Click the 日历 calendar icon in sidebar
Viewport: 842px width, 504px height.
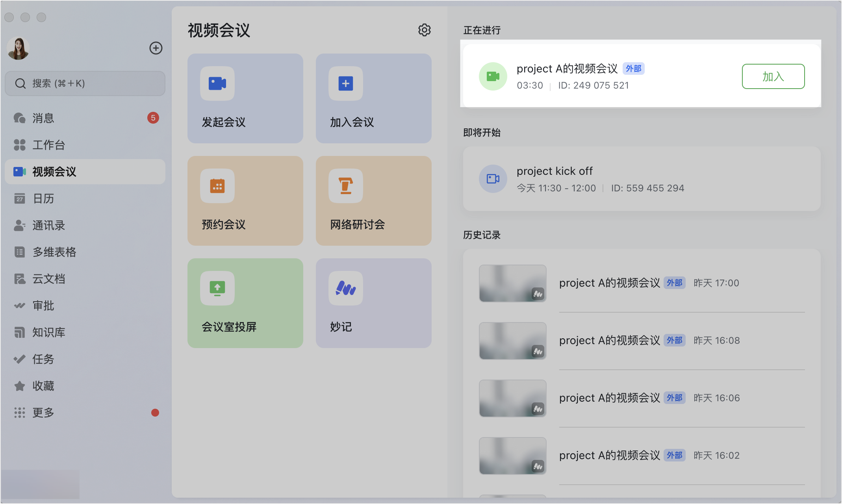pos(19,198)
